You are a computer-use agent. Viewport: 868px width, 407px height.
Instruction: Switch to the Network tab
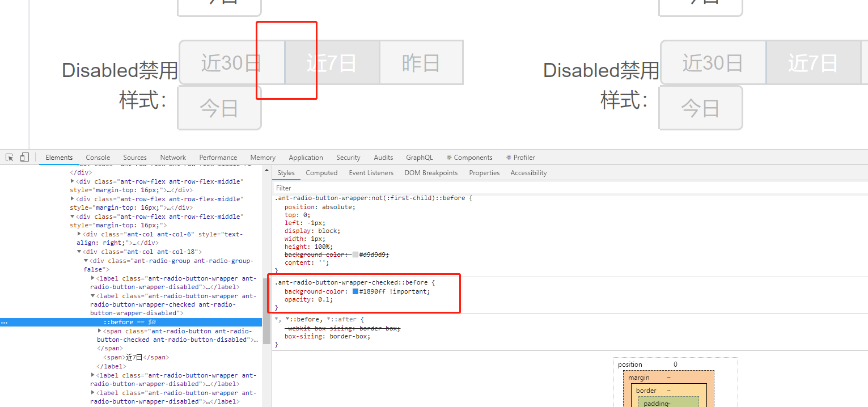point(173,158)
